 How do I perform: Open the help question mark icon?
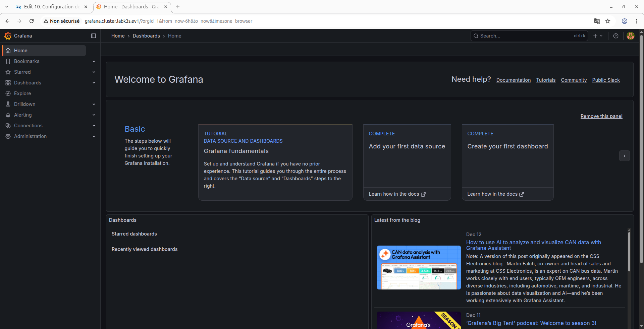tap(616, 36)
